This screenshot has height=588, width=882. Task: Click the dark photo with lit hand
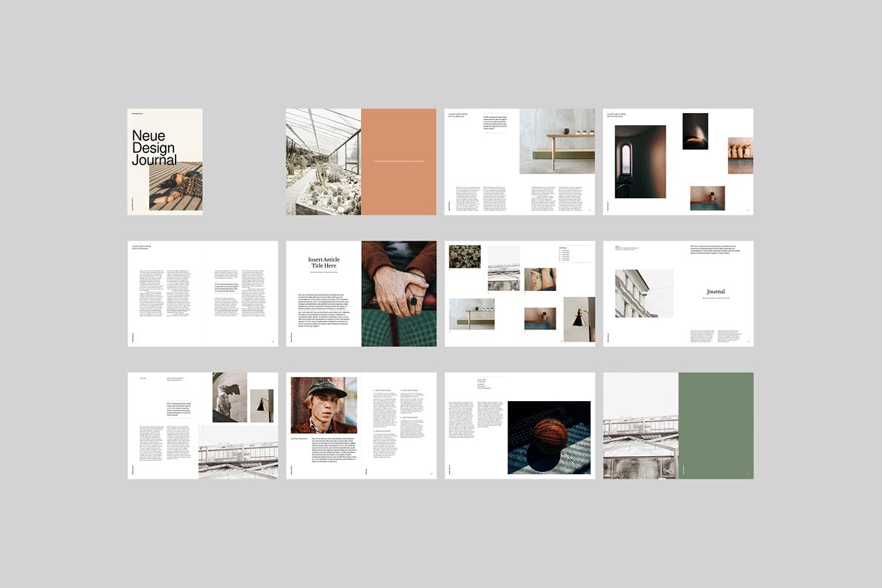pos(695,131)
